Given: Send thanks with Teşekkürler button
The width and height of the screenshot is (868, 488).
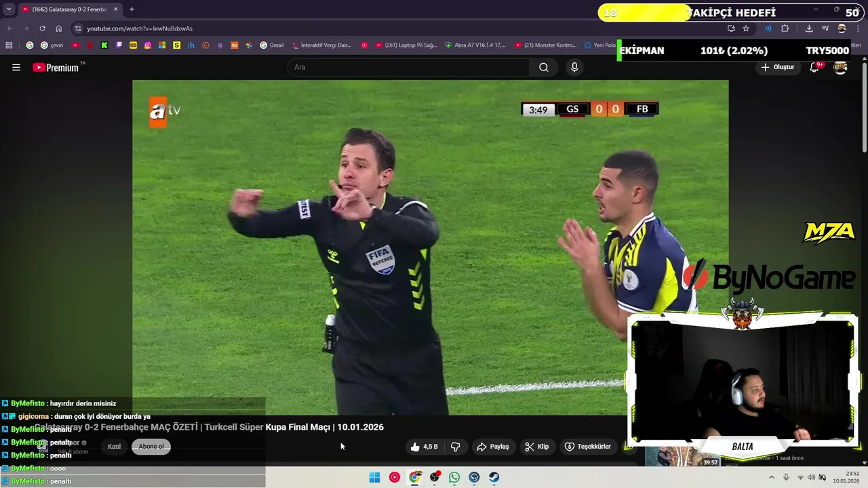Looking at the screenshot, I should point(589,447).
